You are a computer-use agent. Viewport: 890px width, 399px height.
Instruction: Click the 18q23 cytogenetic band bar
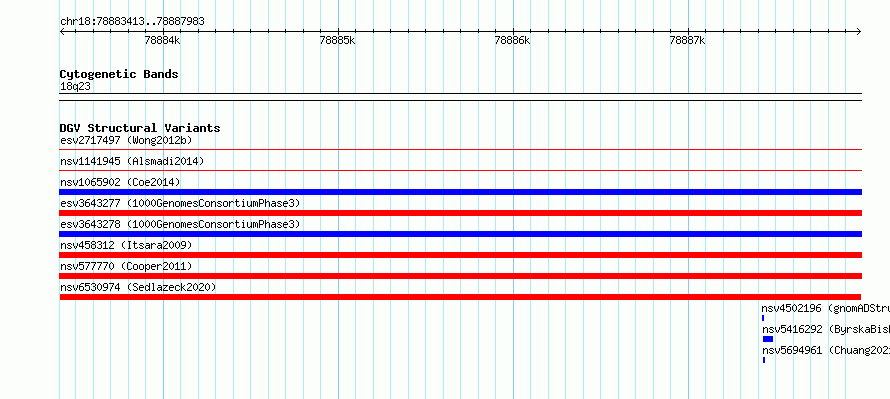point(461,97)
